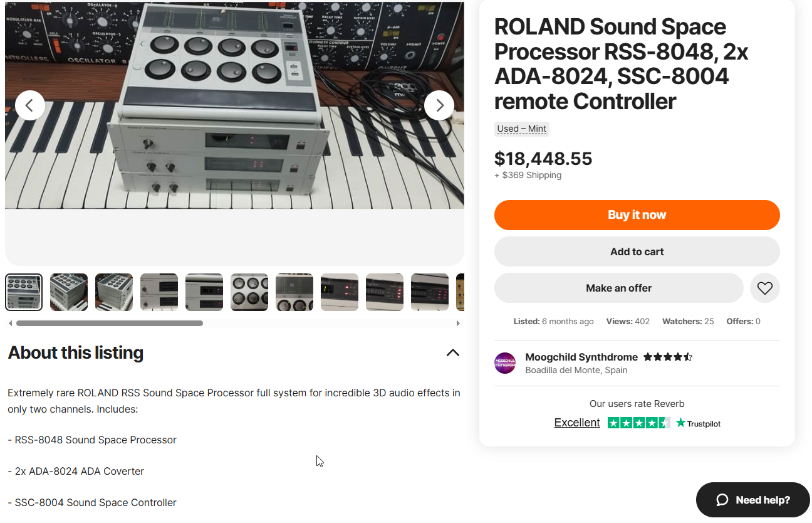
Task: Click the seller star rating
Action: 667,357
